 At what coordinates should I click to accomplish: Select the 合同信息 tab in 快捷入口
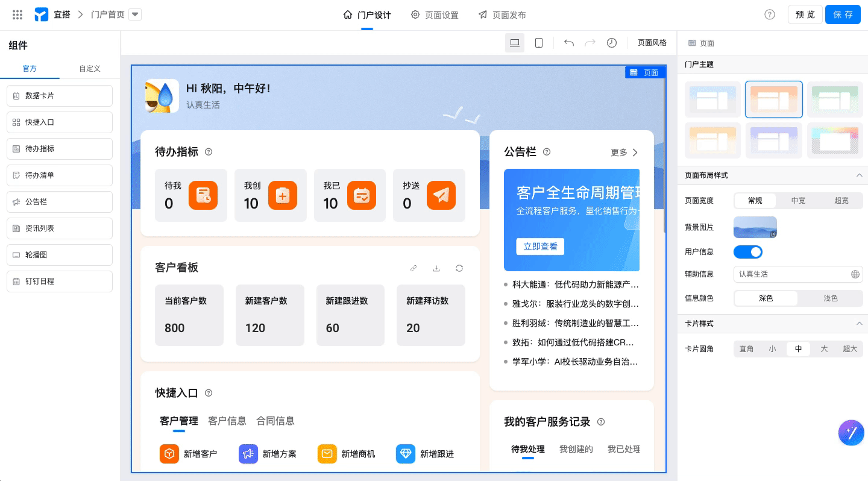(275, 421)
